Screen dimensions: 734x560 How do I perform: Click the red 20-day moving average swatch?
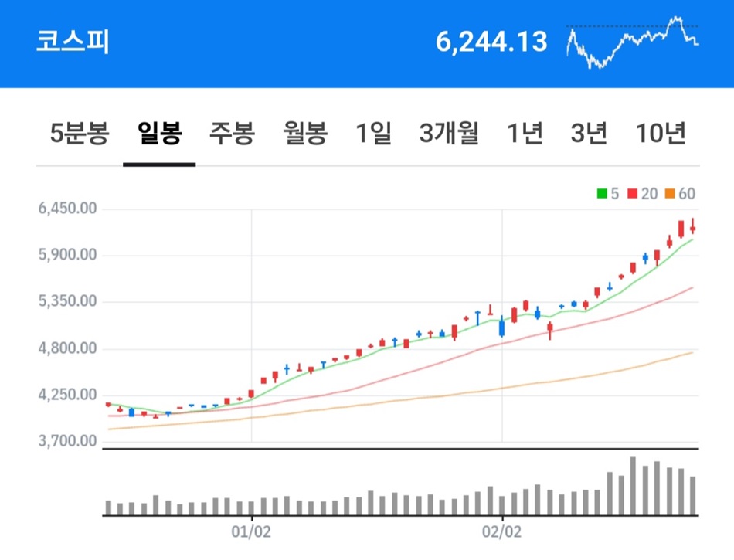[633, 193]
